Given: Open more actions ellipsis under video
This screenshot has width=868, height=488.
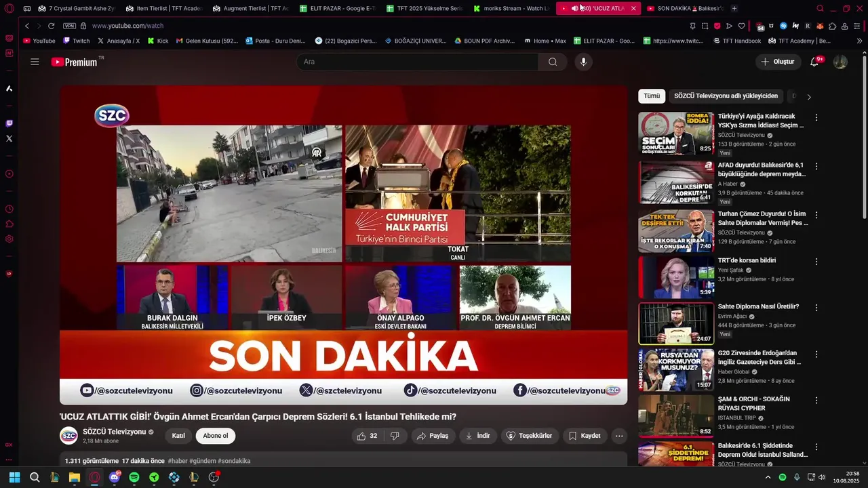Looking at the screenshot, I should click(619, 436).
